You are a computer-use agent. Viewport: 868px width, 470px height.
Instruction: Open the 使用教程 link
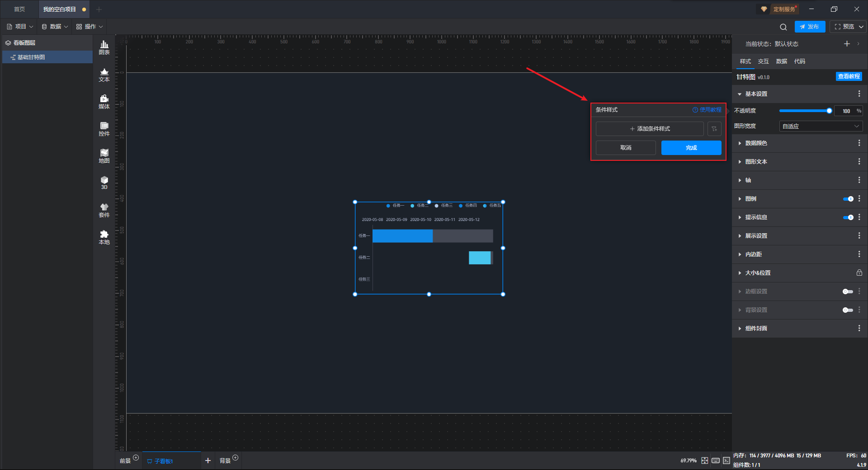tap(707, 110)
